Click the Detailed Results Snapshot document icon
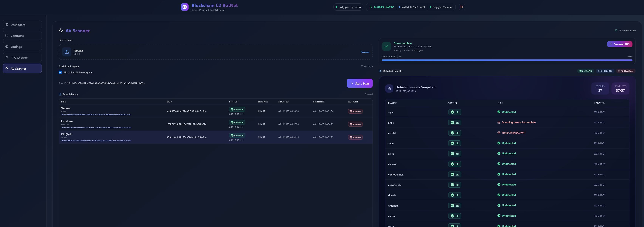 point(389,89)
